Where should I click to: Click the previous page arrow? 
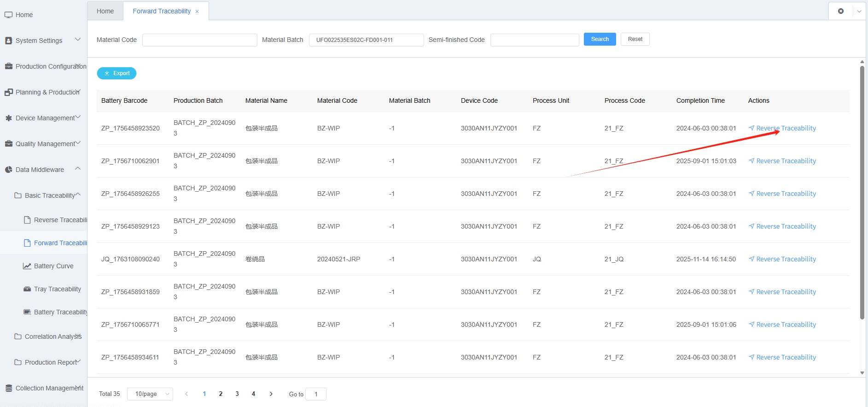coord(186,394)
